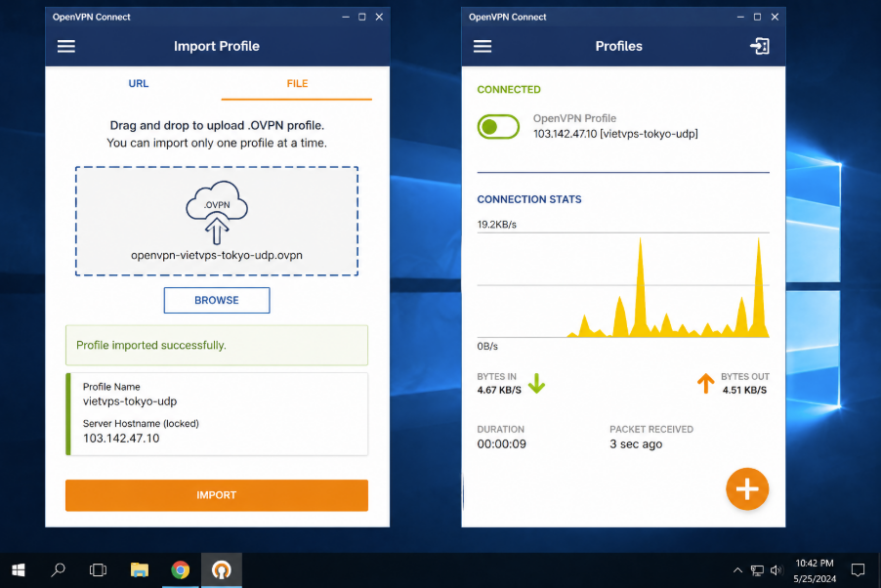Click the file name openvpn-vietvps-tokyo-udp.ovpn
The height and width of the screenshot is (588, 881).
click(x=216, y=255)
